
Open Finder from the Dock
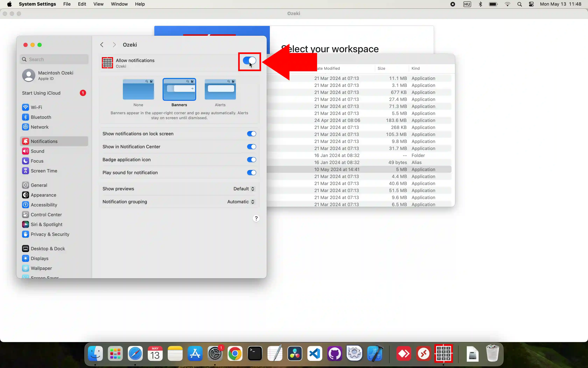(x=95, y=353)
